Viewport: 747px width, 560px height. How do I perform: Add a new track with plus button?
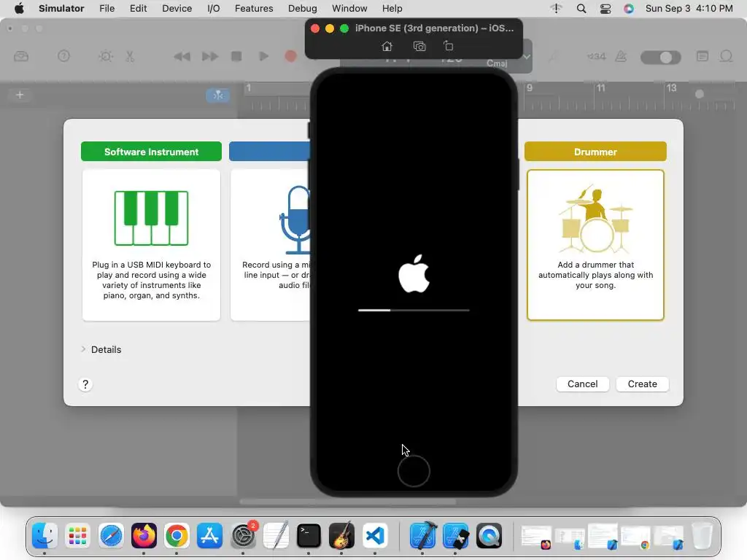tap(20, 95)
